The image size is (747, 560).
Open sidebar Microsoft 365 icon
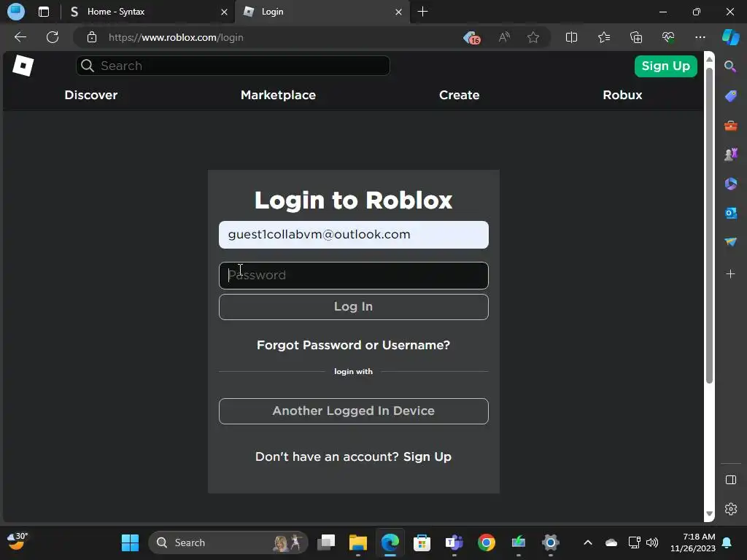click(730, 184)
